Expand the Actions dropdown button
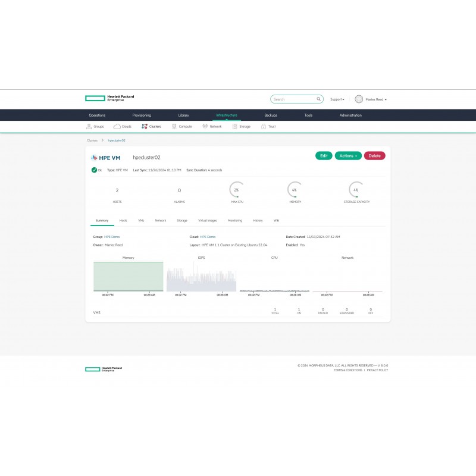This screenshot has width=476, height=476. [x=347, y=156]
